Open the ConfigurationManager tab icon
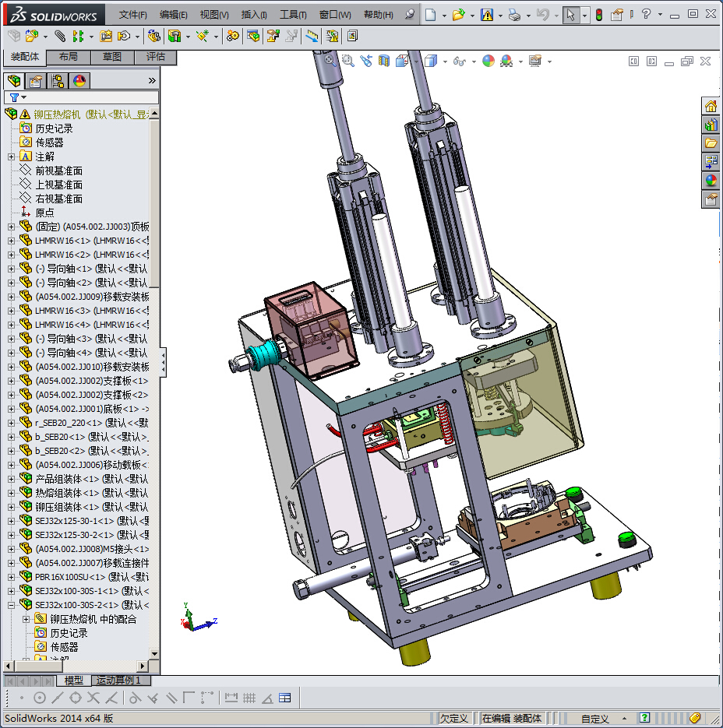 tap(57, 80)
